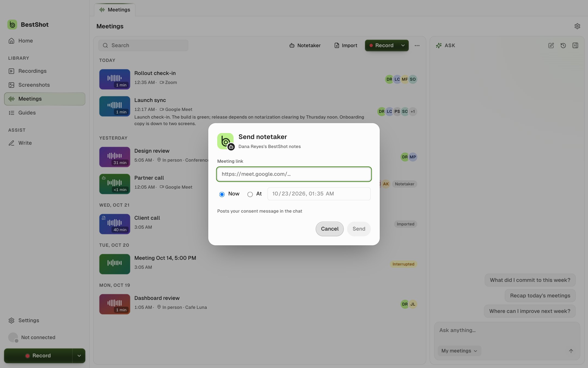
Task: Open the My meetings scope dropdown
Action: 459,351
